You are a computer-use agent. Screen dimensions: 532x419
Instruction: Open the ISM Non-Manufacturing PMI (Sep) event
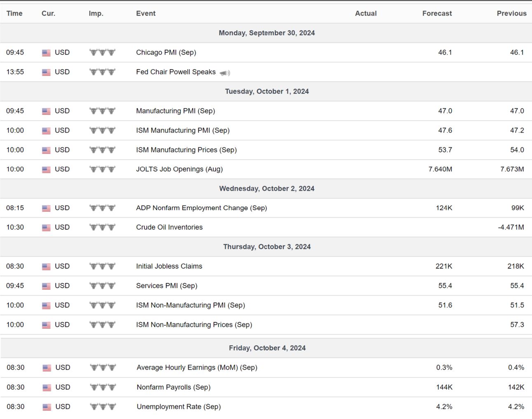click(x=190, y=305)
